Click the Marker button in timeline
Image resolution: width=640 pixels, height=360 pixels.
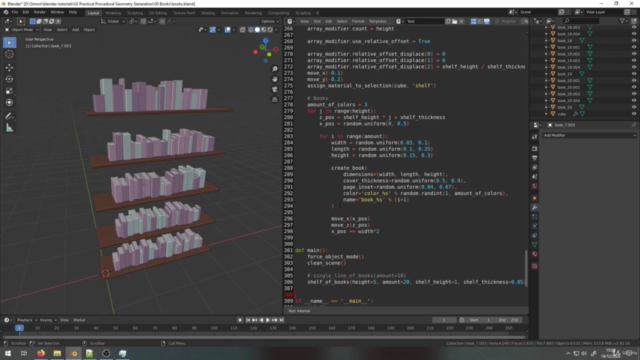coord(79,320)
